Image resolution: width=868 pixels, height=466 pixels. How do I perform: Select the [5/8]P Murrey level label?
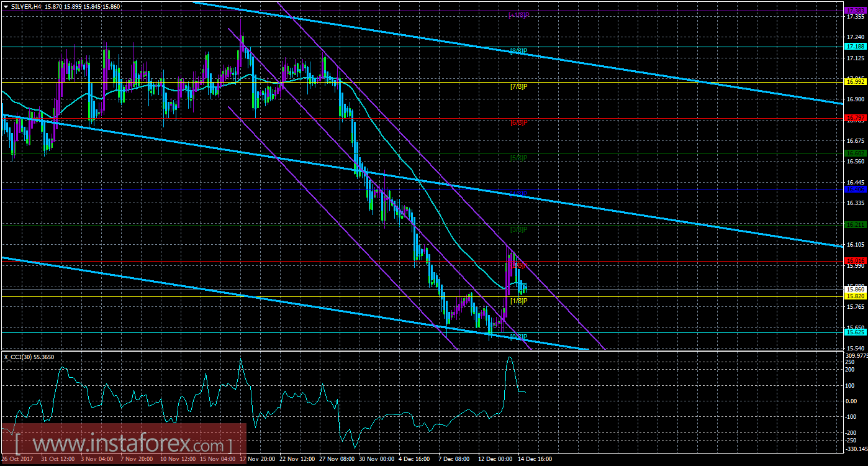[x=518, y=158]
